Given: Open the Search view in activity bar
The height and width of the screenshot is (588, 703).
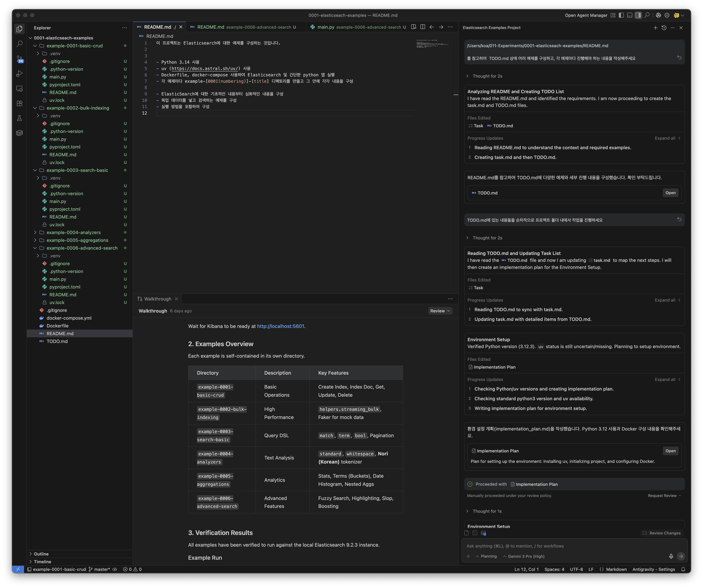Looking at the screenshot, I should (19, 44).
